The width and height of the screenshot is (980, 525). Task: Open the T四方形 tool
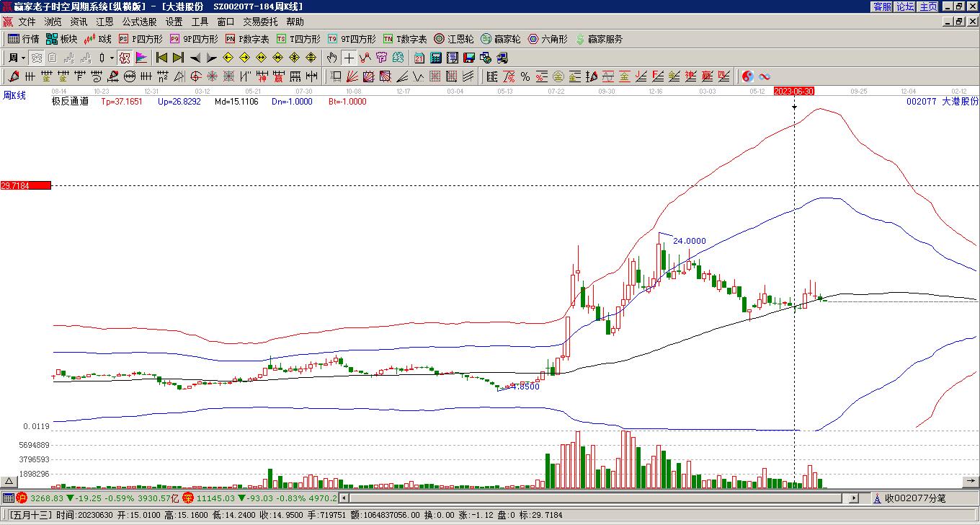pos(298,39)
